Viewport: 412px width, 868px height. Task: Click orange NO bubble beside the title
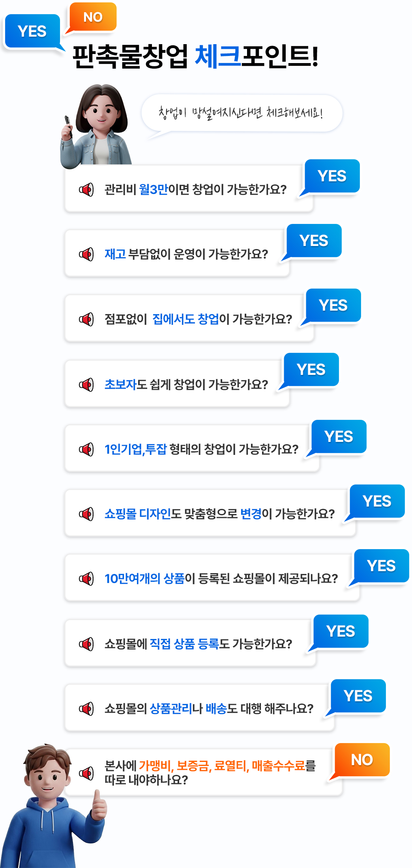pyautogui.click(x=93, y=17)
